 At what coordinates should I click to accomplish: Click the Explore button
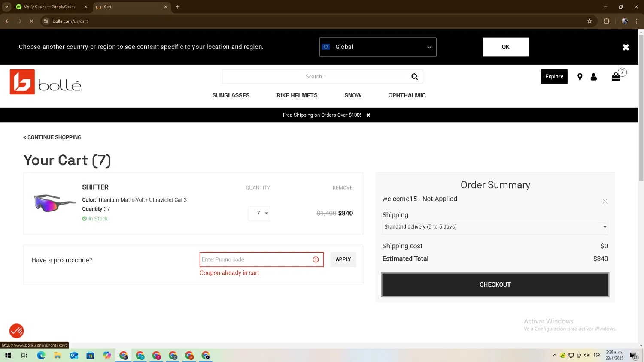554,77
